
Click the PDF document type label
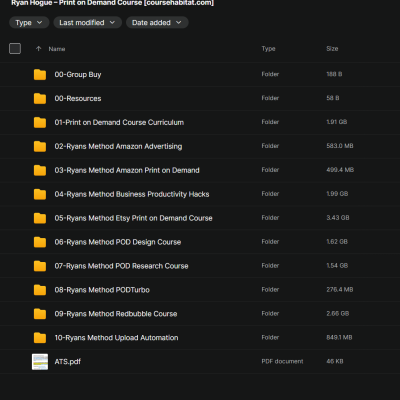pyautogui.click(x=282, y=361)
